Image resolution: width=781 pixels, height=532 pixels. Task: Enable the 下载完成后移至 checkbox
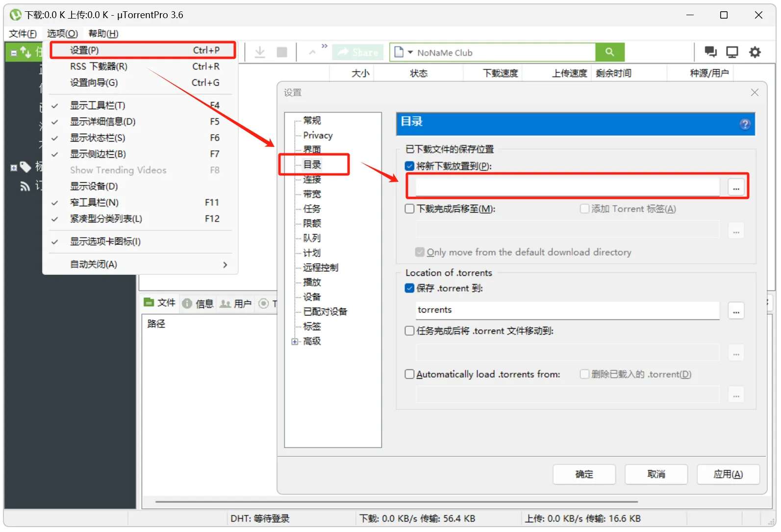click(x=410, y=209)
